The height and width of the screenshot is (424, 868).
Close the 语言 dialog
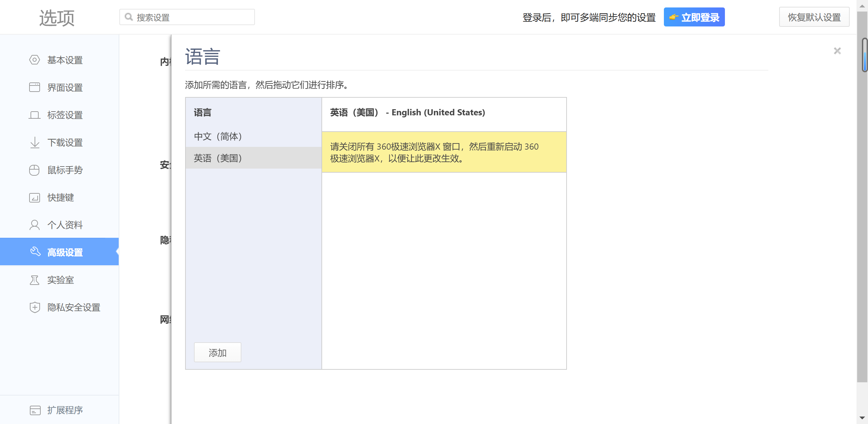point(837,51)
